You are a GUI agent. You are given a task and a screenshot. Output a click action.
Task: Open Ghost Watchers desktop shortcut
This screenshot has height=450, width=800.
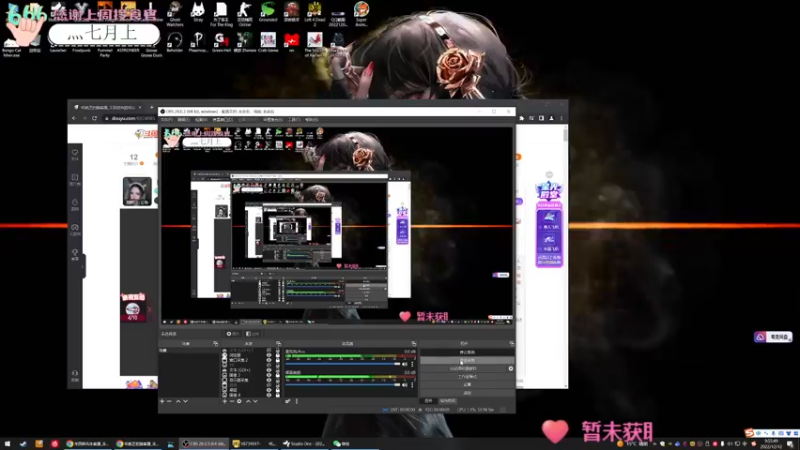pyautogui.click(x=174, y=14)
